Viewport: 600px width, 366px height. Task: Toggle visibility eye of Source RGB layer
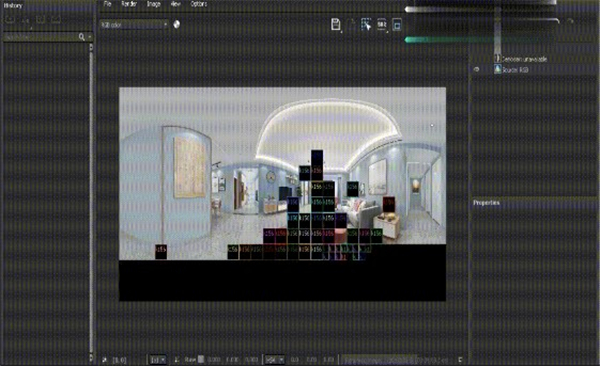(476, 69)
